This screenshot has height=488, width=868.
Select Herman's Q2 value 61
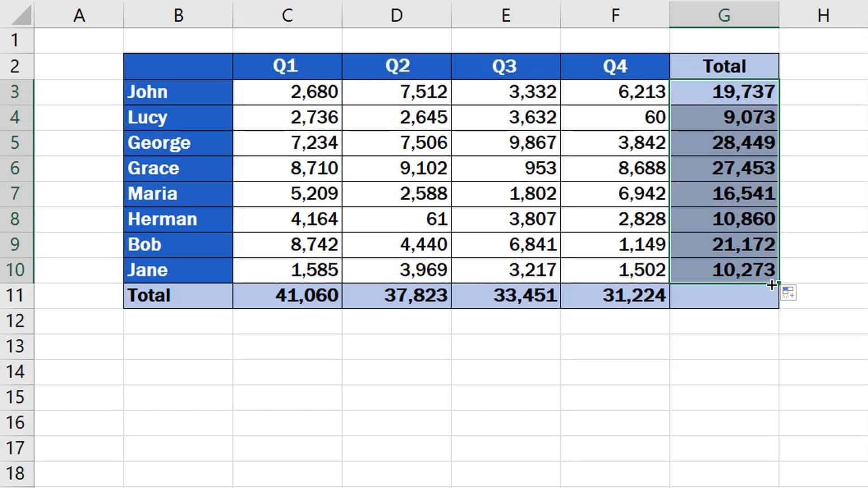click(396, 219)
